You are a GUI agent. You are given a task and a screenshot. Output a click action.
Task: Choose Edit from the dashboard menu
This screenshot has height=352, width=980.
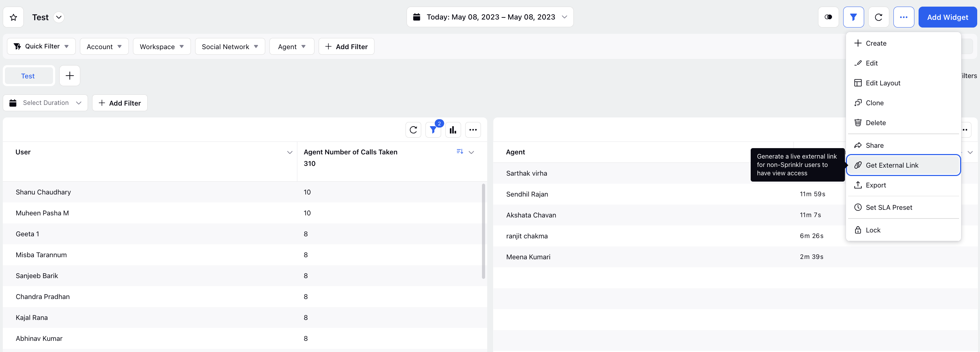903,63
